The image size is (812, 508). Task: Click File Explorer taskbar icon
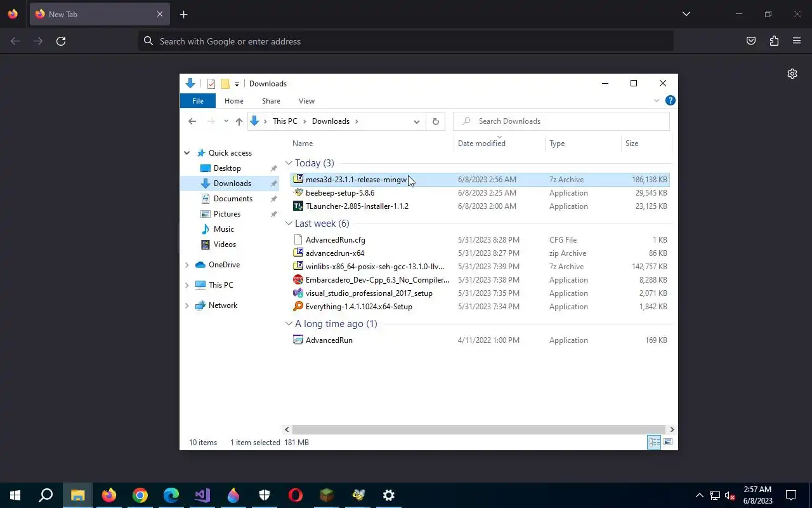(x=77, y=495)
